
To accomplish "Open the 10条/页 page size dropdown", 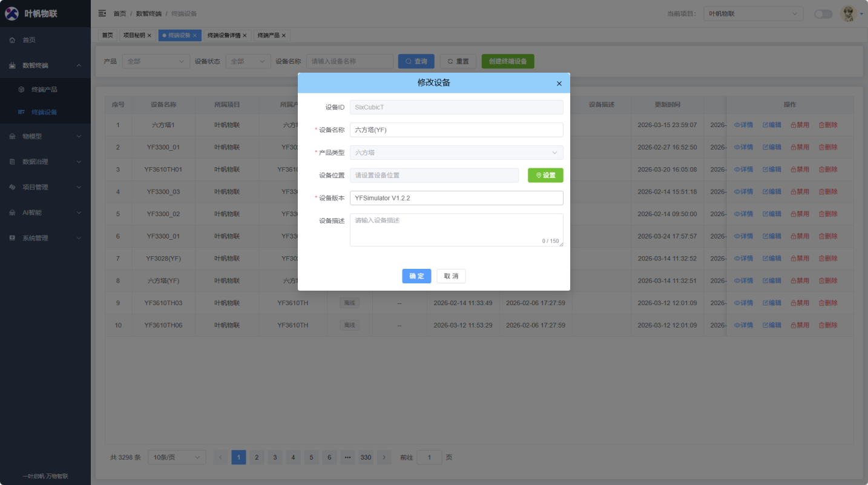I will [177, 458].
